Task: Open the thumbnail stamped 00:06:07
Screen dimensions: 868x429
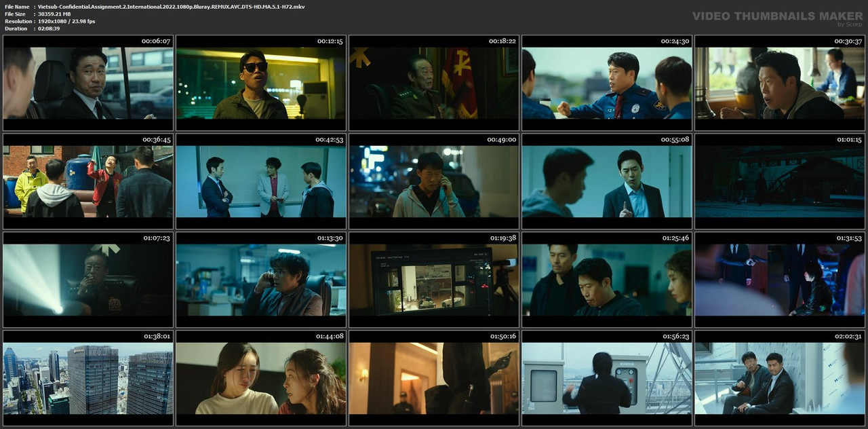Action: point(88,83)
